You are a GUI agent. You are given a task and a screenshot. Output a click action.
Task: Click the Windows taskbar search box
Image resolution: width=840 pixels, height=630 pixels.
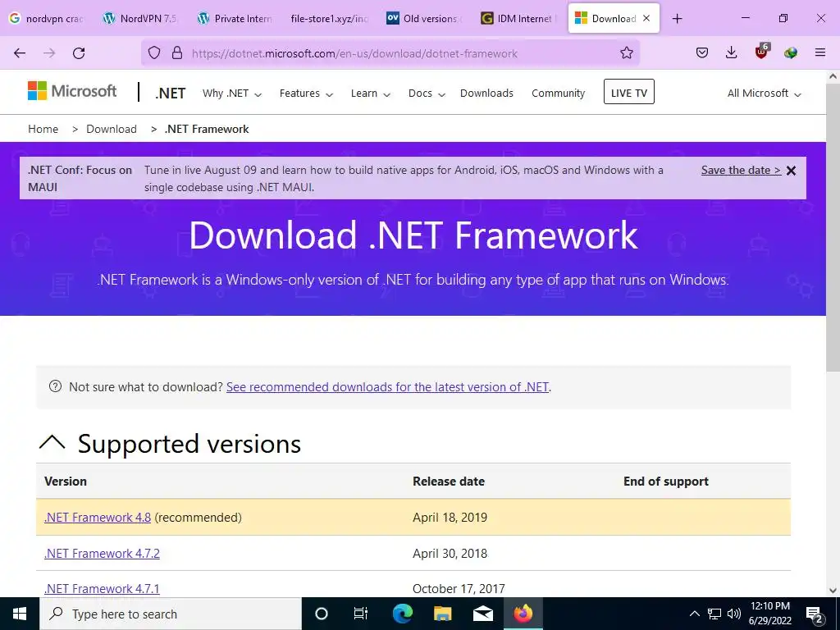pos(171,614)
